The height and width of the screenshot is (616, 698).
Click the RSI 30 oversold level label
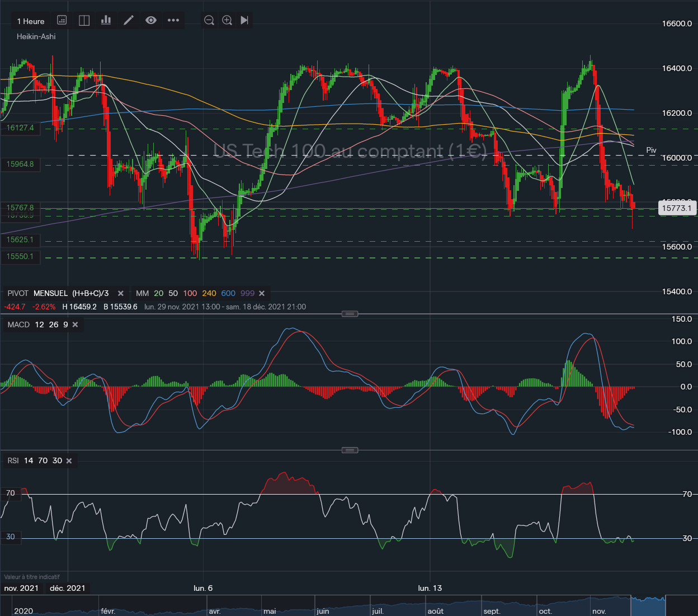point(11,537)
